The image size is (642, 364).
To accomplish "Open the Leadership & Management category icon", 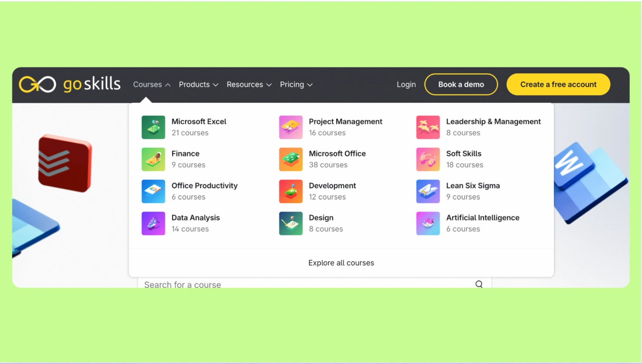I will tap(428, 127).
